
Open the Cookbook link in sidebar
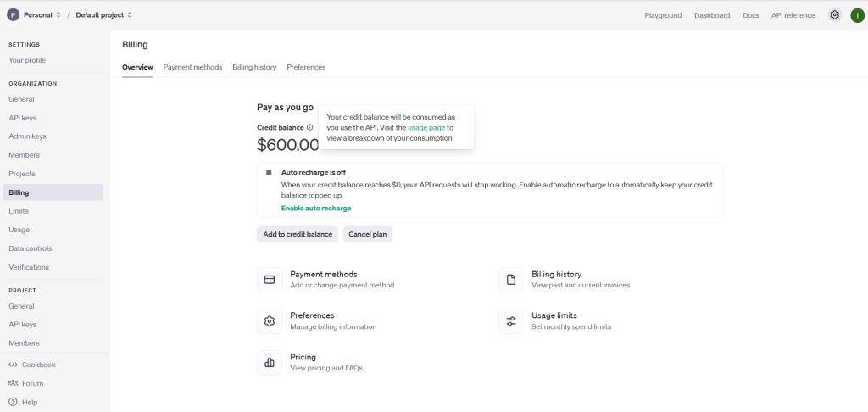pos(38,365)
